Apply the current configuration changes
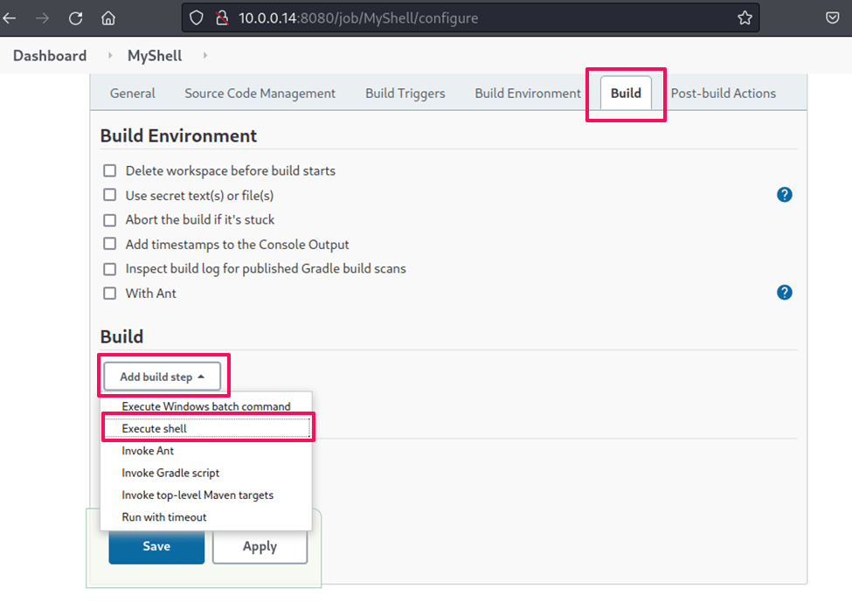Screen dimensions: 852x616 pyautogui.click(x=260, y=545)
